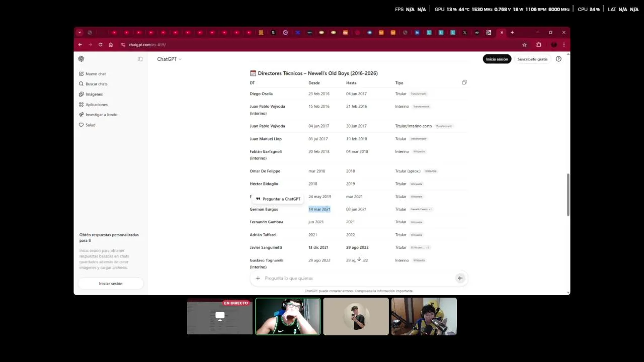The height and width of the screenshot is (362, 644).
Task: Reload the page with refresh icon
Action: click(100, 45)
